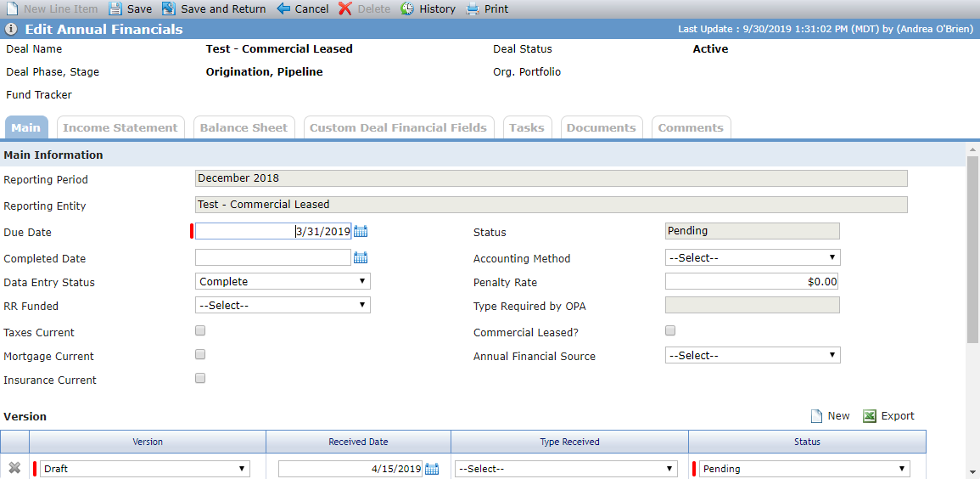The width and height of the screenshot is (980, 479).
Task: Tick the Commercial Leased? checkbox
Action: [x=670, y=330]
